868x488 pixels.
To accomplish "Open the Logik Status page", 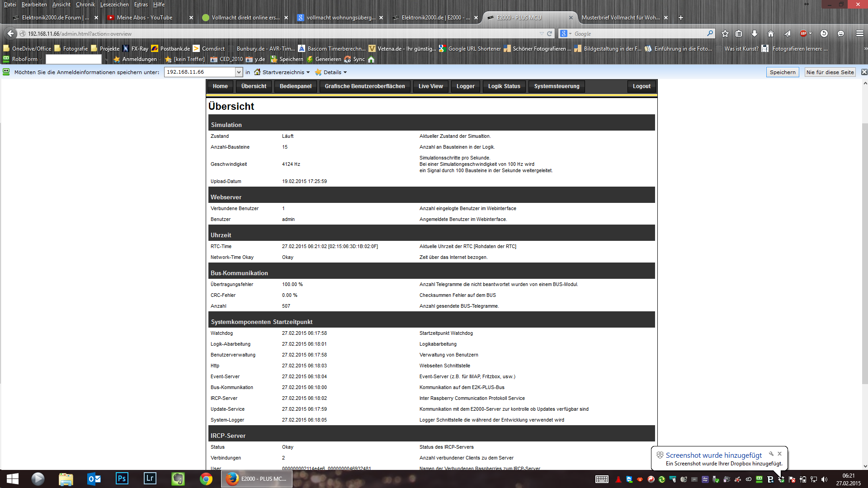I will pyautogui.click(x=504, y=86).
